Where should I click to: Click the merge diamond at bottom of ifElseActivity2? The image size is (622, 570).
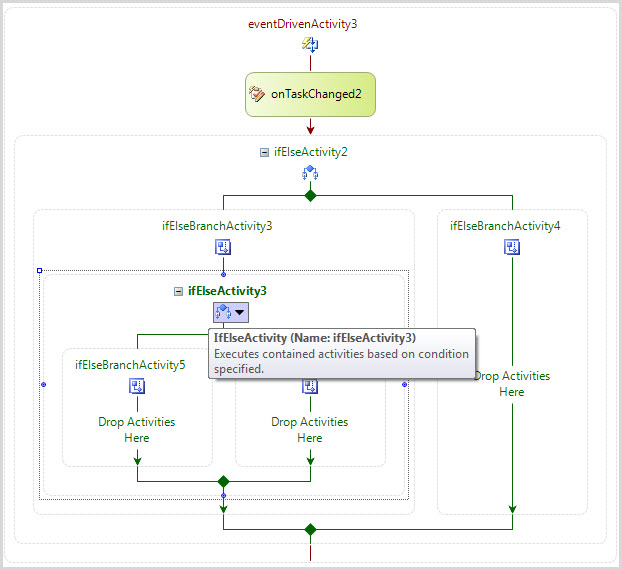coord(311,529)
